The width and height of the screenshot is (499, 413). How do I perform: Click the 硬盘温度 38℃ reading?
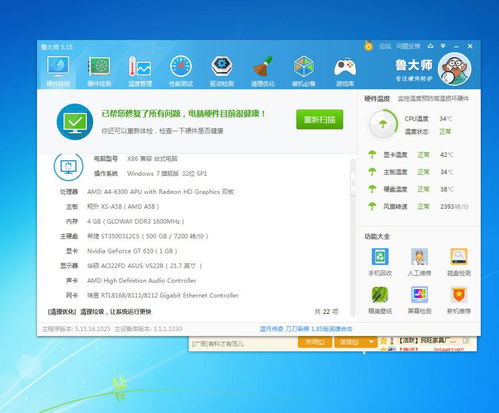[x=447, y=189]
